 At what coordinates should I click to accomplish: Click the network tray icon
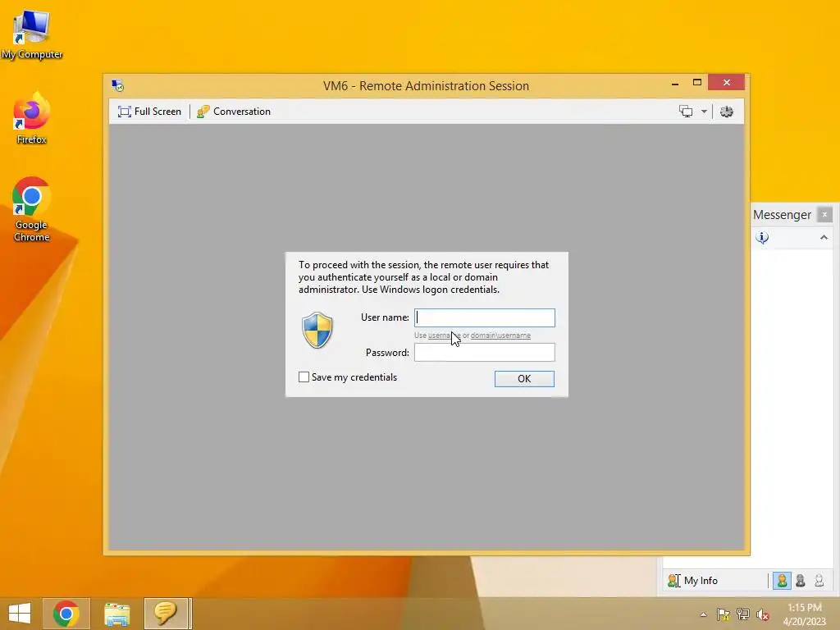742,614
